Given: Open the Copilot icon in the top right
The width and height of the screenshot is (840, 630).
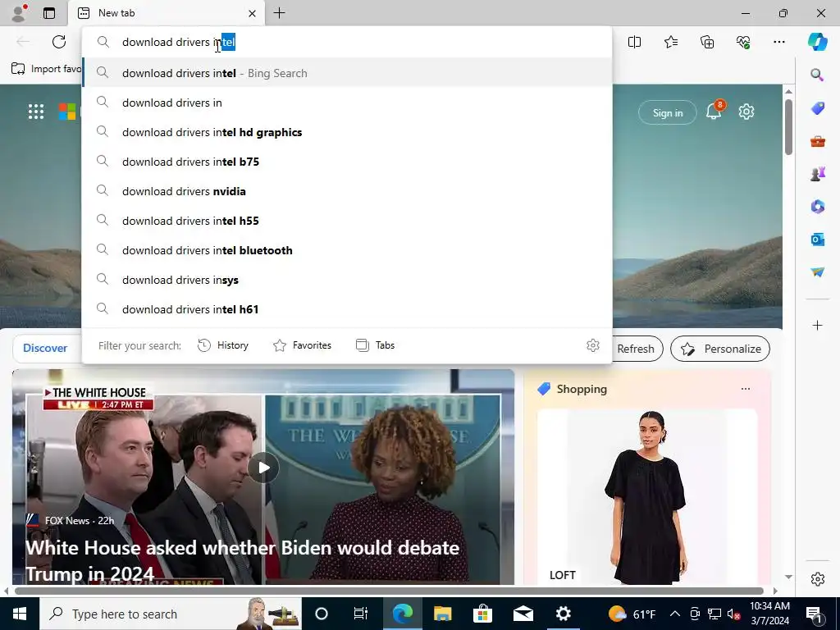Looking at the screenshot, I should point(818,42).
